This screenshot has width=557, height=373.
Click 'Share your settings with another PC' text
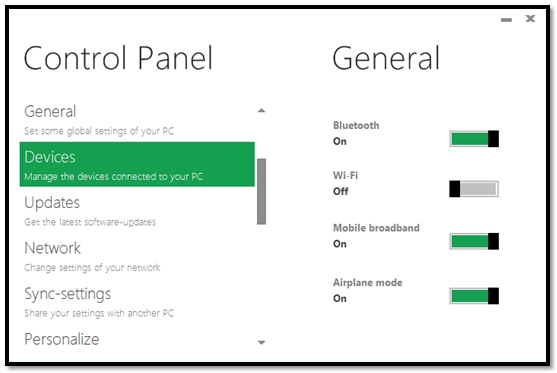click(99, 313)
